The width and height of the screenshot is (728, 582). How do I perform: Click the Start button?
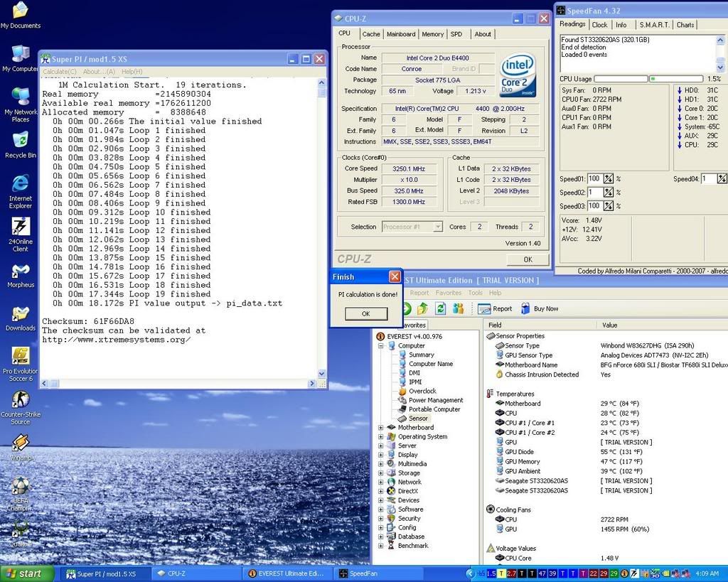27,573
